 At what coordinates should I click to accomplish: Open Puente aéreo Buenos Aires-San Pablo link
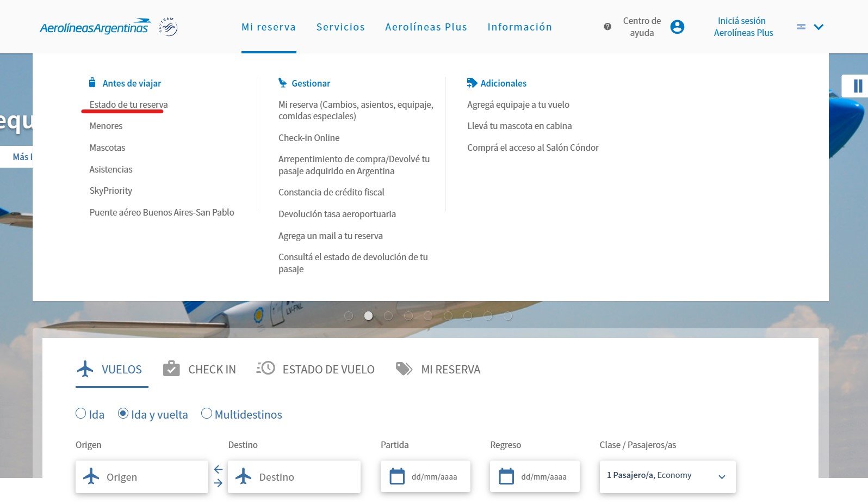coord(162,212)
